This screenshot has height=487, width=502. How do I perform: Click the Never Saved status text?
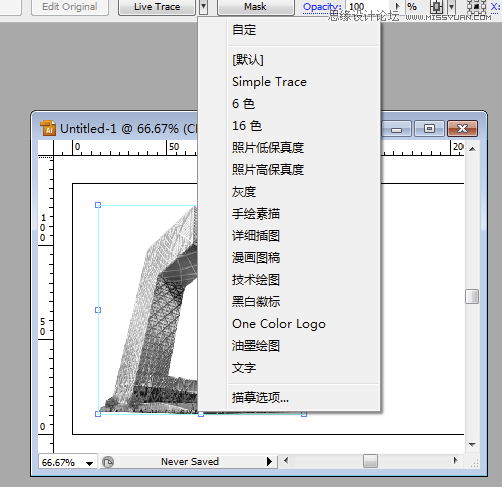pos(190,462)
